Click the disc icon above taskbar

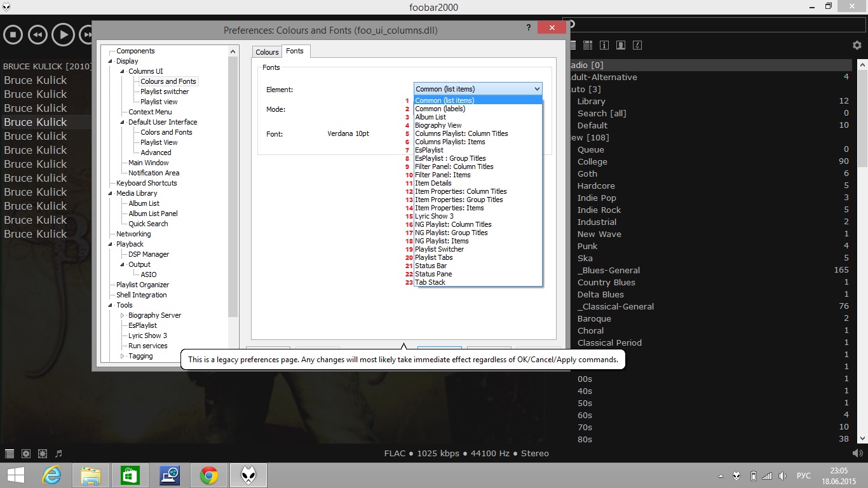coord(26,454)
